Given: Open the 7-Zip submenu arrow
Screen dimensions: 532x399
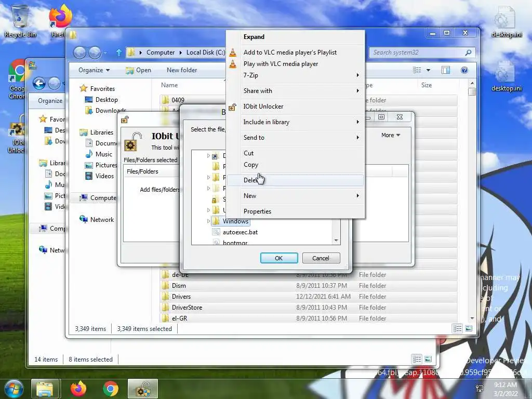Looking at the screenshot, I should (x=357, y=75).
